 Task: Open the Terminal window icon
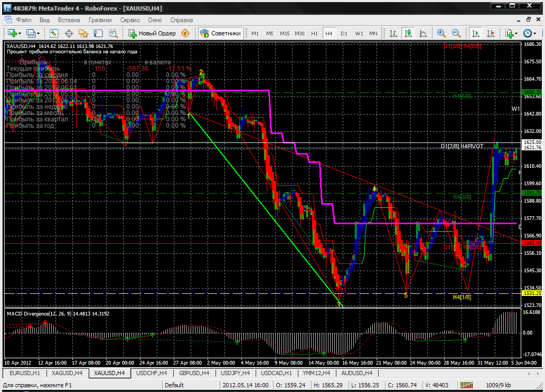[97, 33]
